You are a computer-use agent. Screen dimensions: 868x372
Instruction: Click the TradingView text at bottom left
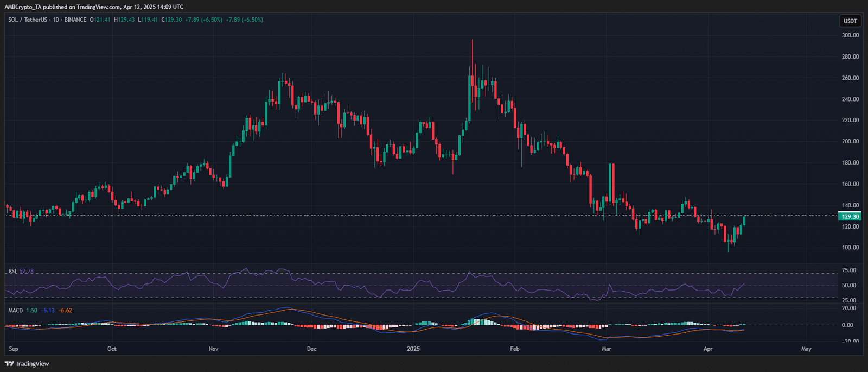32,364
